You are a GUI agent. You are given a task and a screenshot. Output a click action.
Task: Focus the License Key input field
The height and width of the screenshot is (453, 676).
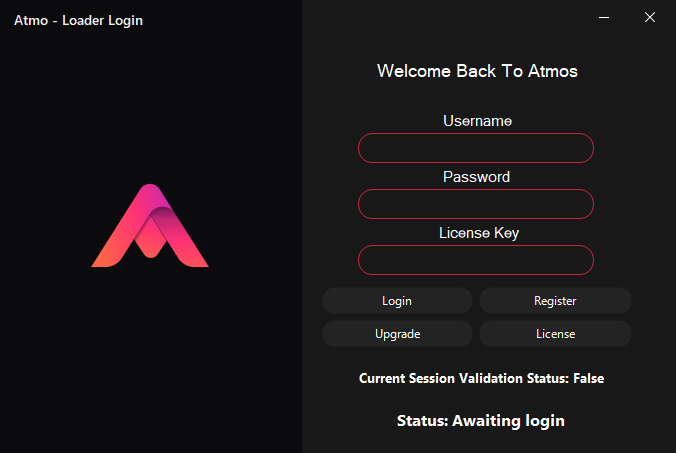[x=476, y=260]
